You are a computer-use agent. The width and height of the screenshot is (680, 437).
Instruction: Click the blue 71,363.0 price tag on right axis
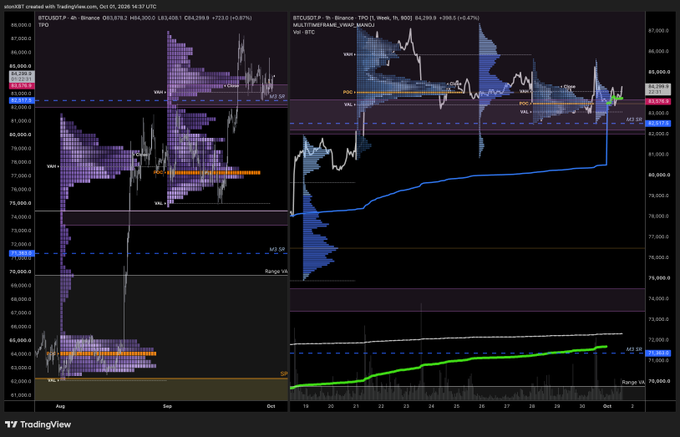tap(658, 353)
